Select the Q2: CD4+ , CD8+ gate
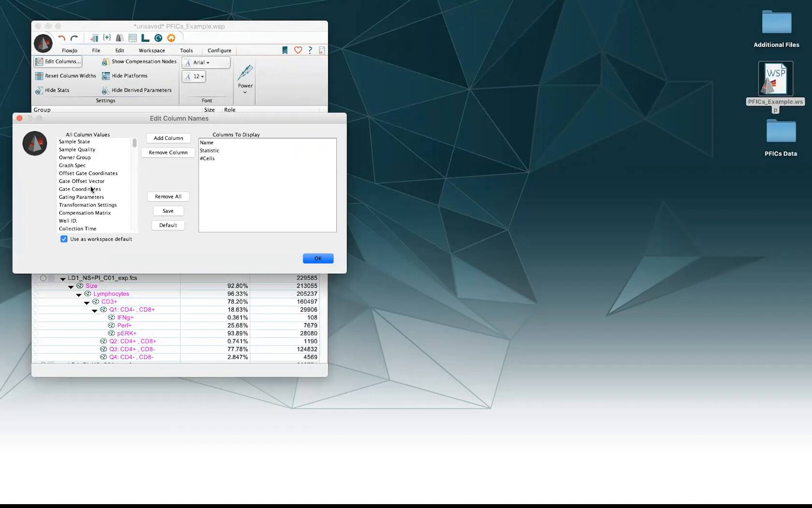The image size is (812, 508). click(x=132, y=342)
